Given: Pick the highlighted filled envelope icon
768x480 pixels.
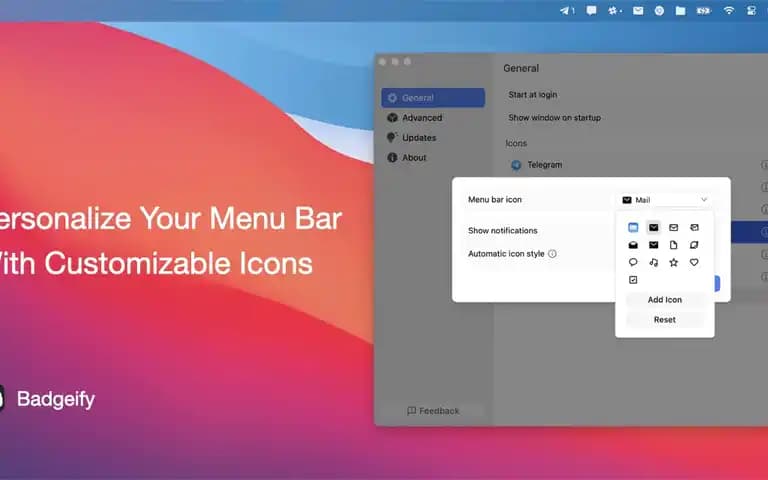Looking at the screenshot, I should click(x=653, y=227).
